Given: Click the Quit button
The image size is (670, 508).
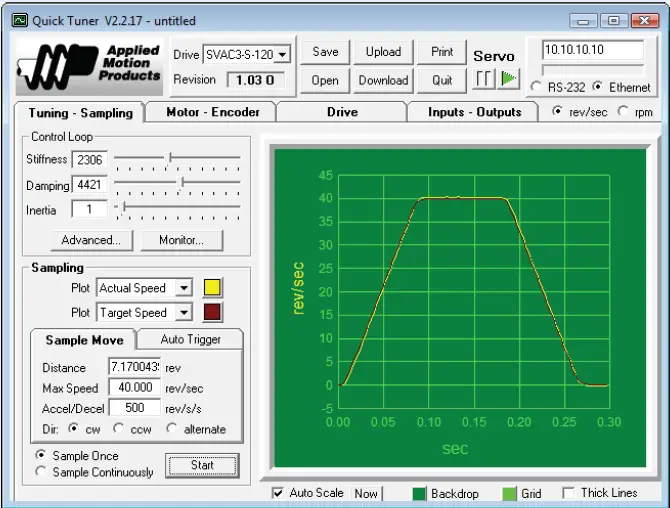Looking at the screenshot, I should 442,80.
